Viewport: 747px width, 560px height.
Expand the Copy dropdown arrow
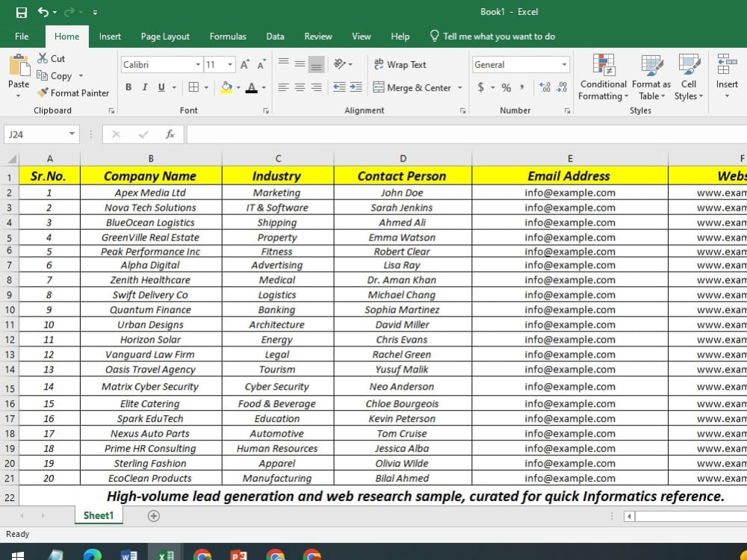[81, 75]
